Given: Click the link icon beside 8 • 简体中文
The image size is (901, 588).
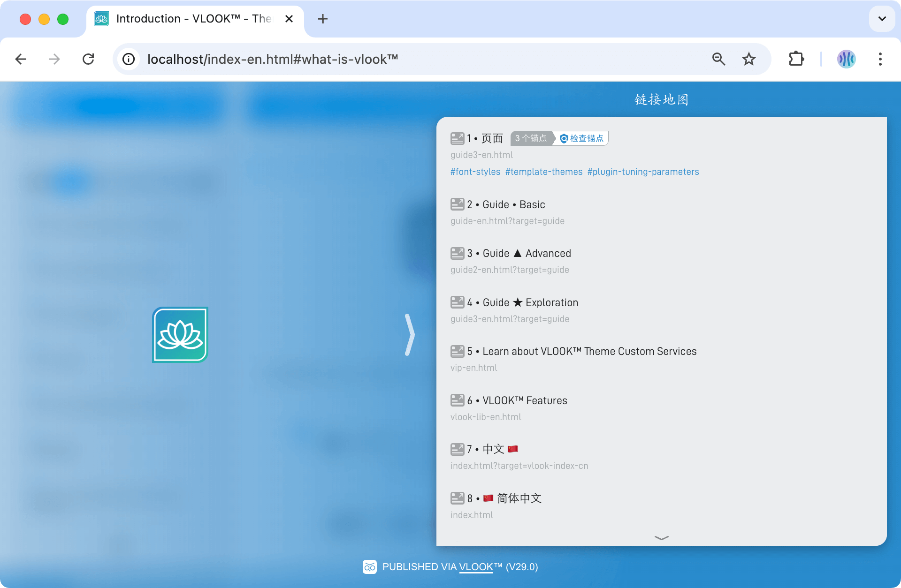Looking at the screenshot, I should click(x=457, y=498).
